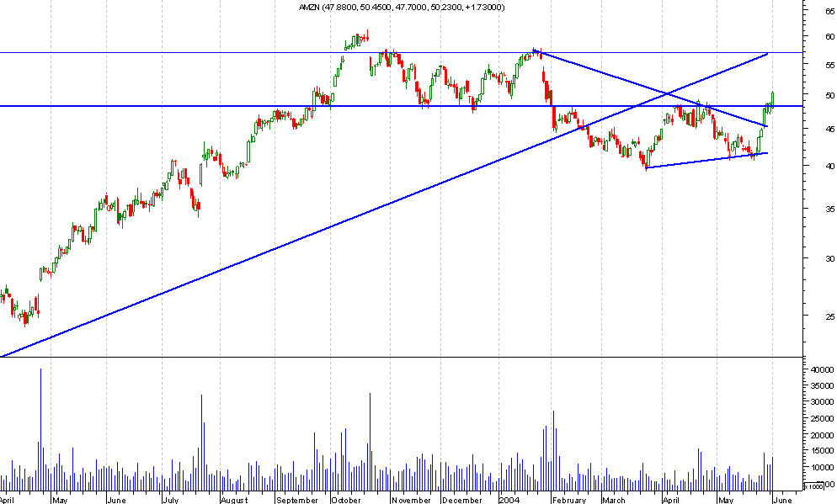Select the short support line near 41
The image size is (837, 504).
pyautogui.click(x=707, y=161)
